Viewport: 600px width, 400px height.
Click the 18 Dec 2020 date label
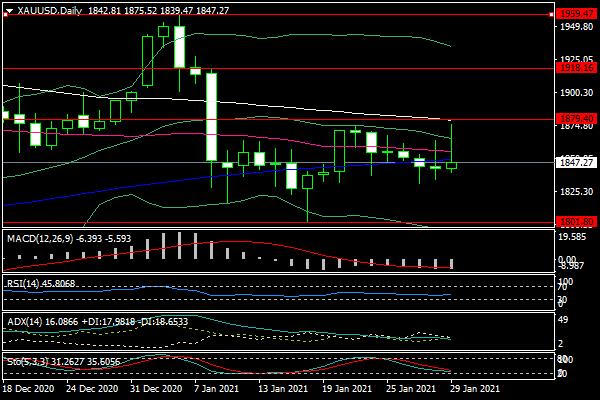pos(27,387)
